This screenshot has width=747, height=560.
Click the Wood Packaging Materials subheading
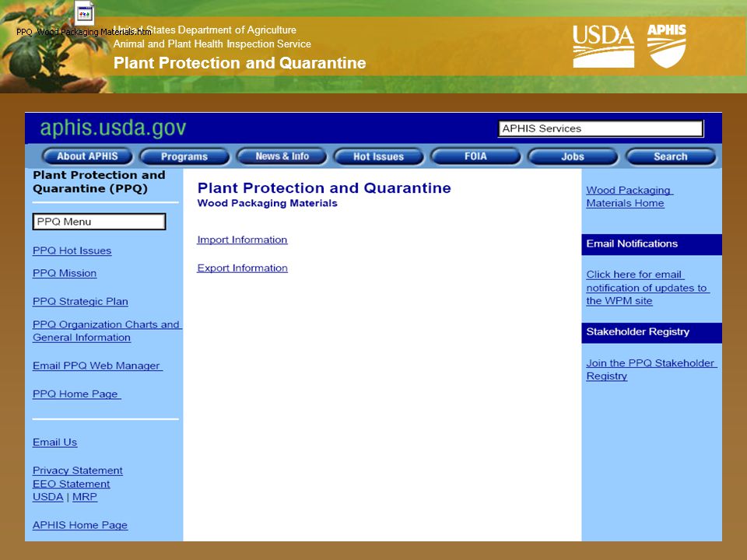point(267,203)
